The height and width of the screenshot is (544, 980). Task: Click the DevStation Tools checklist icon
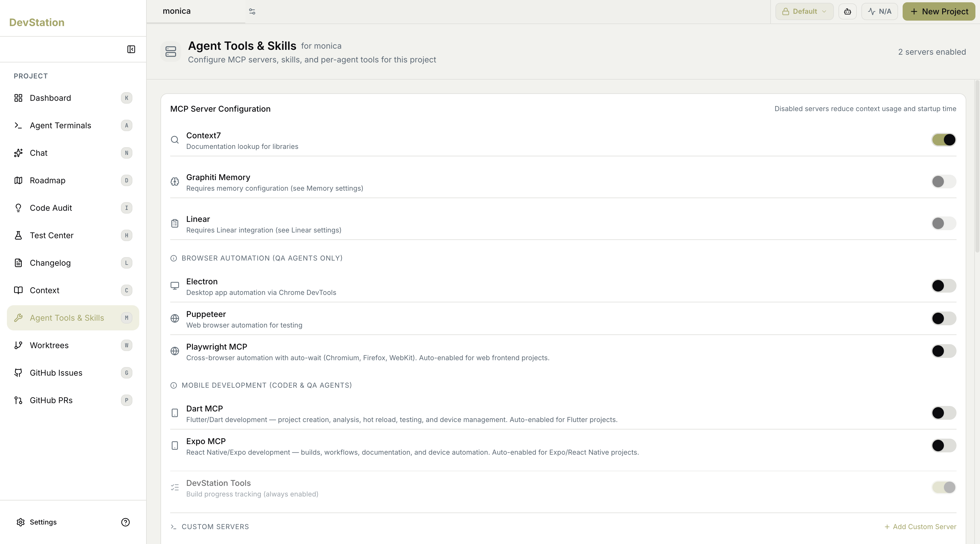click(175, 487)
